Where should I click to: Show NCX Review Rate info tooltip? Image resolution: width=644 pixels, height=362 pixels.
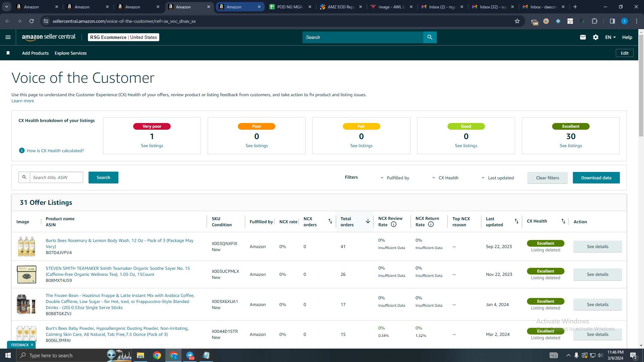click(394, 225)
